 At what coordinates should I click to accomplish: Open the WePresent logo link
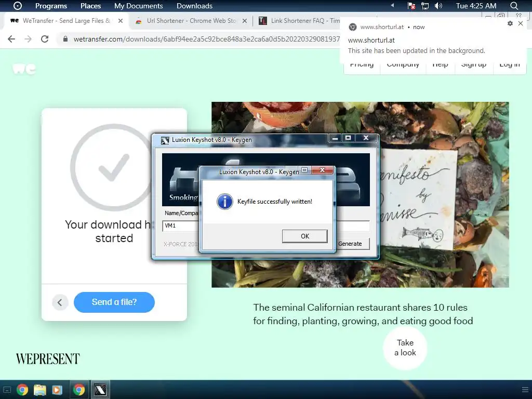(48, 358)
